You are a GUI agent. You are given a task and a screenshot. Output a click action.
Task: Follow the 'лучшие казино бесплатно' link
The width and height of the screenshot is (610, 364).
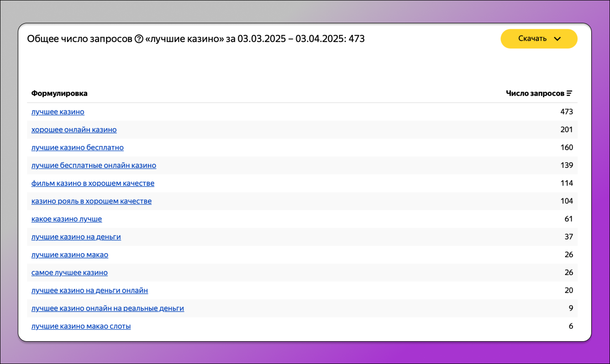click(x=78, y=147)
